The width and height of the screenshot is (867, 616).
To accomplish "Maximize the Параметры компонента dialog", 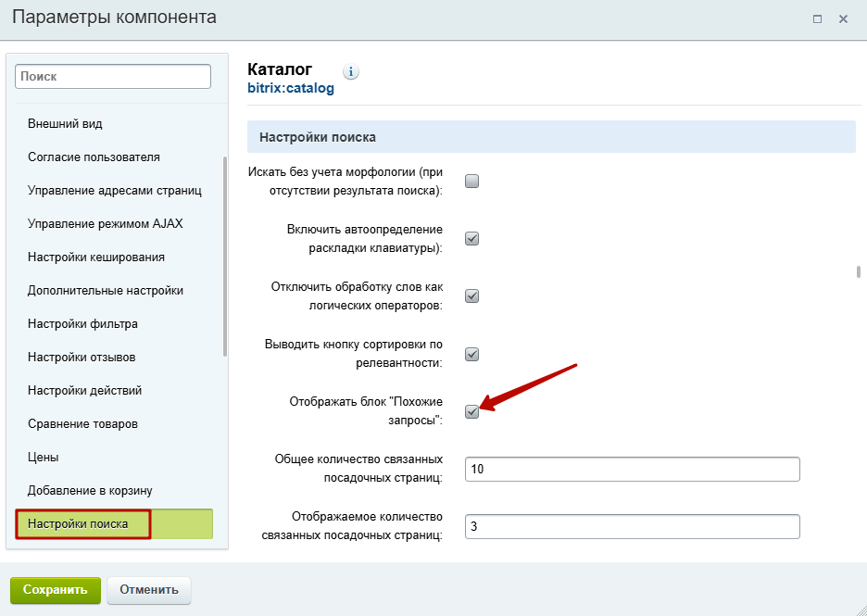I will (817, 19).
